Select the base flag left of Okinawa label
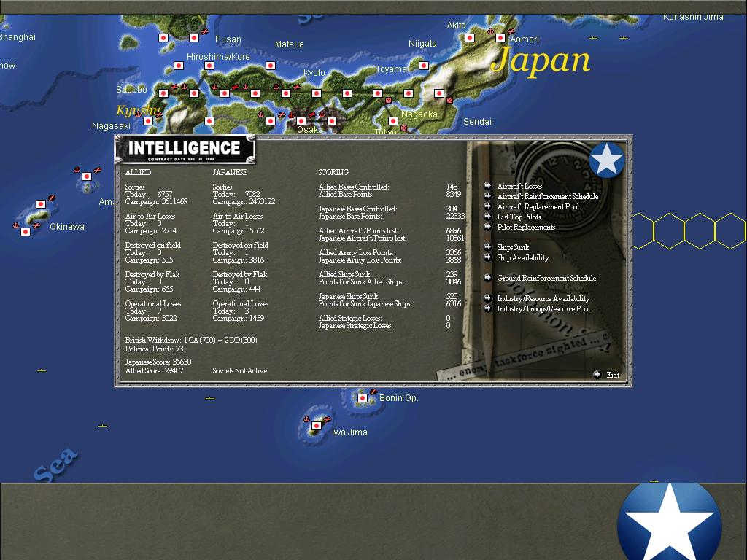Viewport: 747px width, 560px height. pyautogui.click(x=26, y=232)
